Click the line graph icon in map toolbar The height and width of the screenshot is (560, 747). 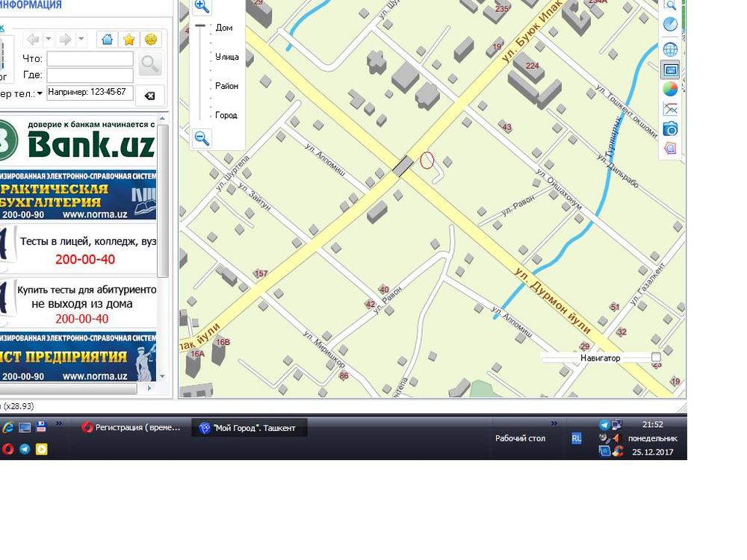[x=670, y=109]
